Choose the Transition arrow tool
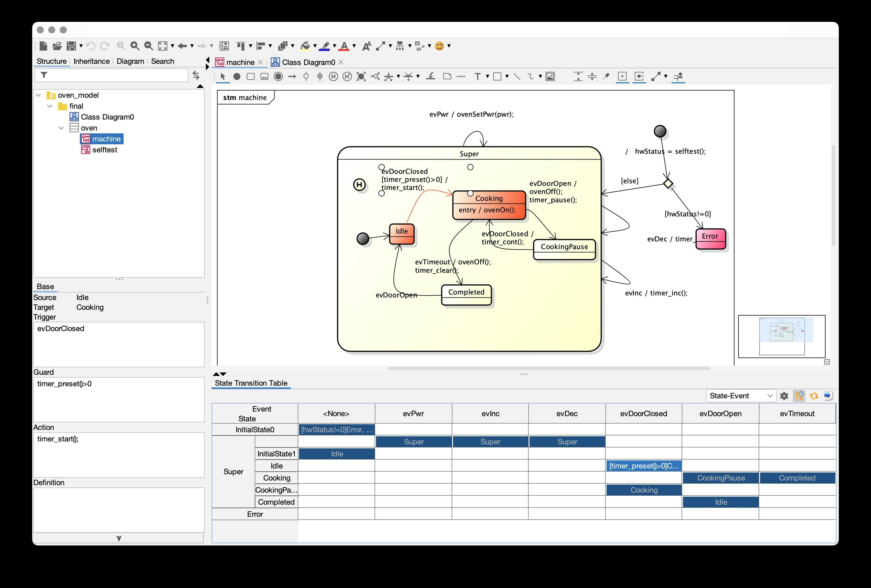This screenshot has height=588, width=871. (x=292, y=76)
